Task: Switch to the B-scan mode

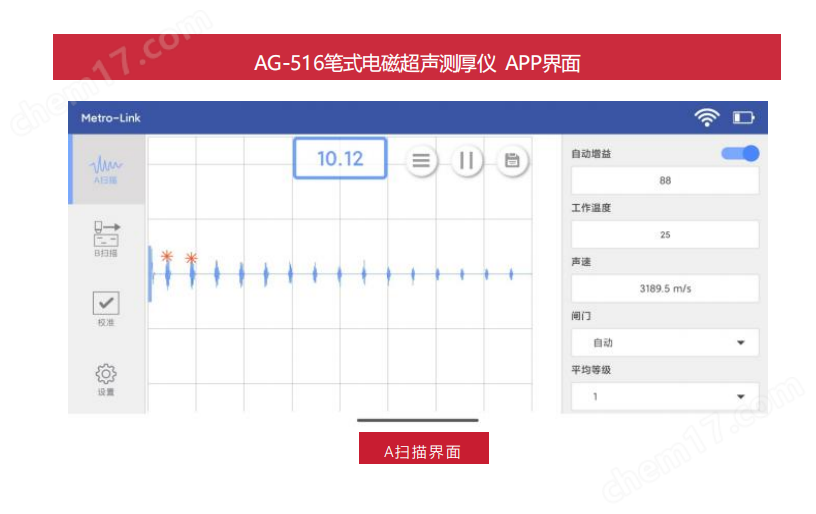Action: [106, 238]
